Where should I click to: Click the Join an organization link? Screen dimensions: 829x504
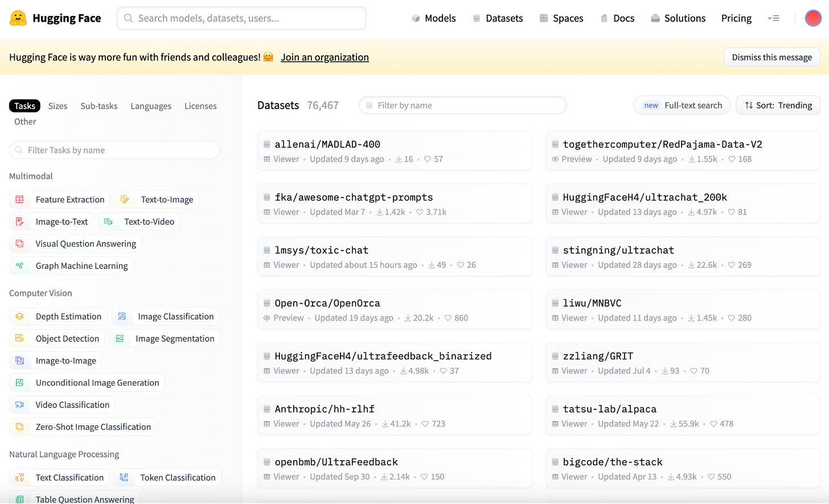point(325,57)
